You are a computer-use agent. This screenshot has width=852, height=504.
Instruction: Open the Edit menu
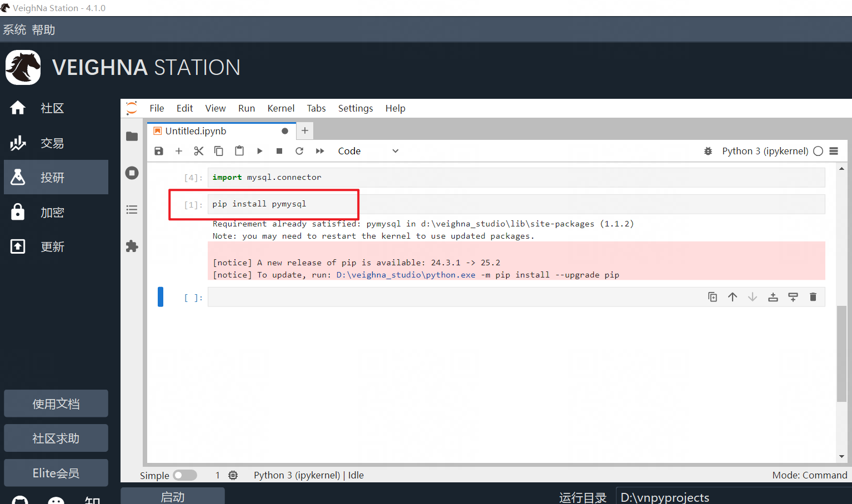click(184, 108)
